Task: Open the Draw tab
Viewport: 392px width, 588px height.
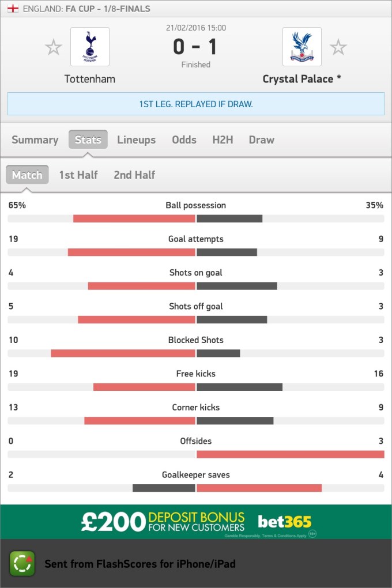Action: point(261,140)
